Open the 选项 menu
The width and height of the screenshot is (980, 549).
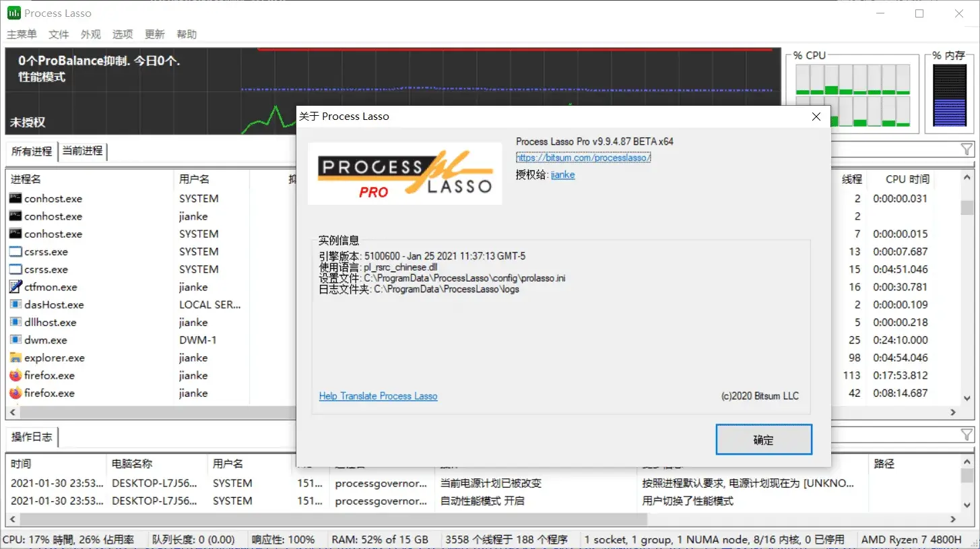coord(123,34)
